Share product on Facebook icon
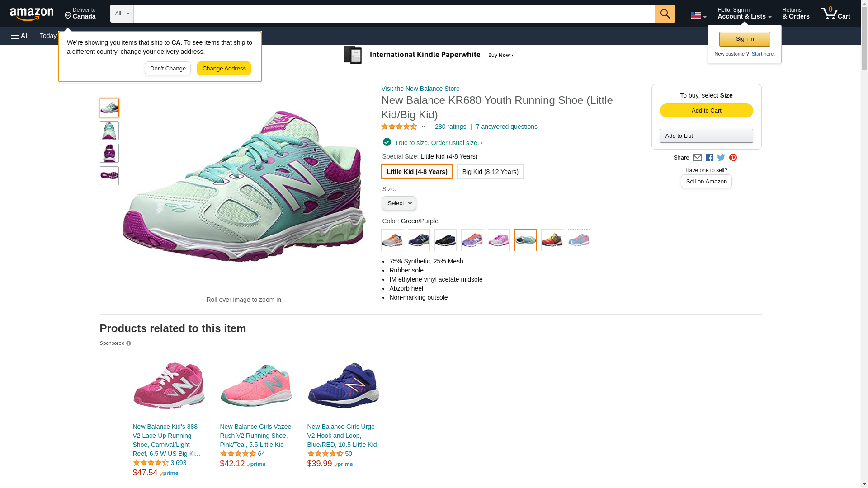This screenshot has width=868, height=488. [x=709, y=158]
